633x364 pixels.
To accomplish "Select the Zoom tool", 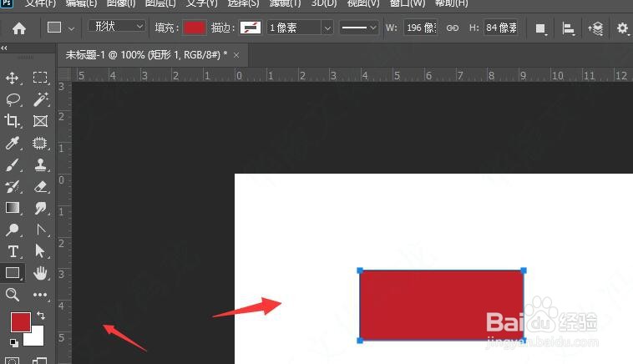I will point(13,295).
